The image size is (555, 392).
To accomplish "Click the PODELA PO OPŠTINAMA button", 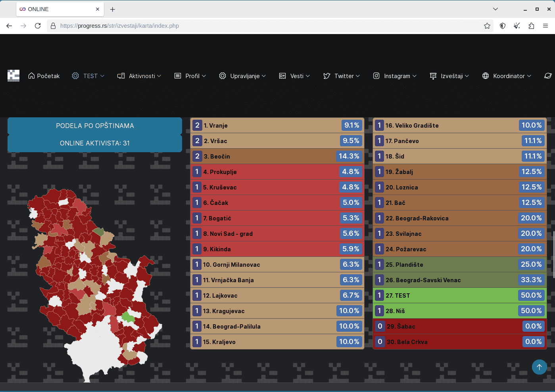I will click(95, 126).
